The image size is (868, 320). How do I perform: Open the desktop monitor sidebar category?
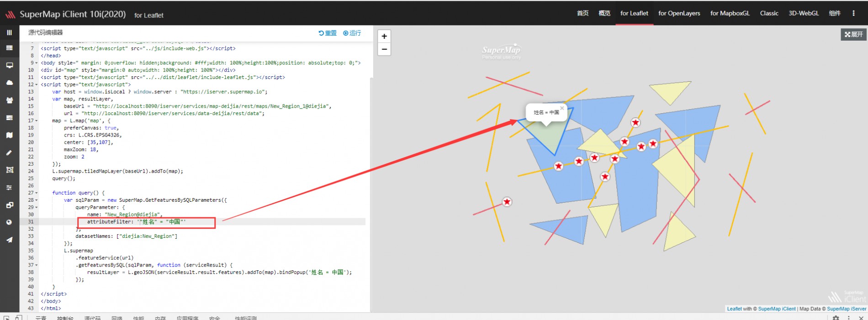coord(9,65)
